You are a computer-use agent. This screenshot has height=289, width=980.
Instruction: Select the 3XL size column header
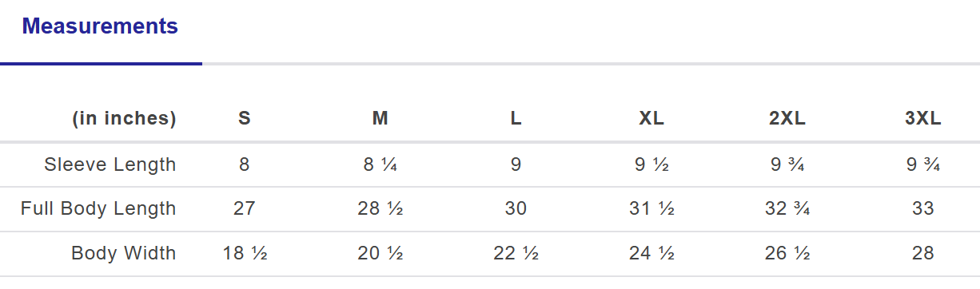tap(923, 119)
